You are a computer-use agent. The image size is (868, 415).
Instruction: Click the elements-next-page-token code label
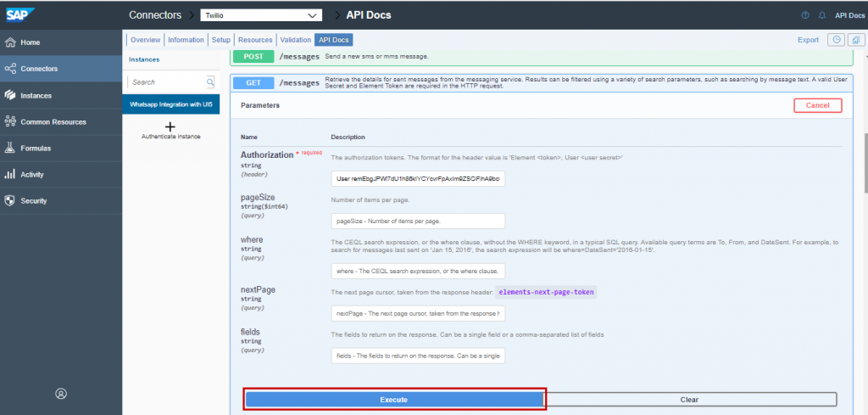pyautogui.click(x=545, y=291)
